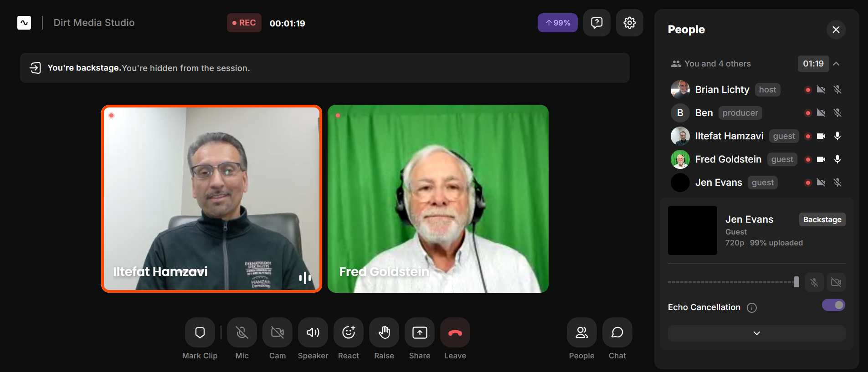This screenshot has height=372, width=868.
Task: Click Fred Goldstein's microphone icon
Action: (837, 159)
